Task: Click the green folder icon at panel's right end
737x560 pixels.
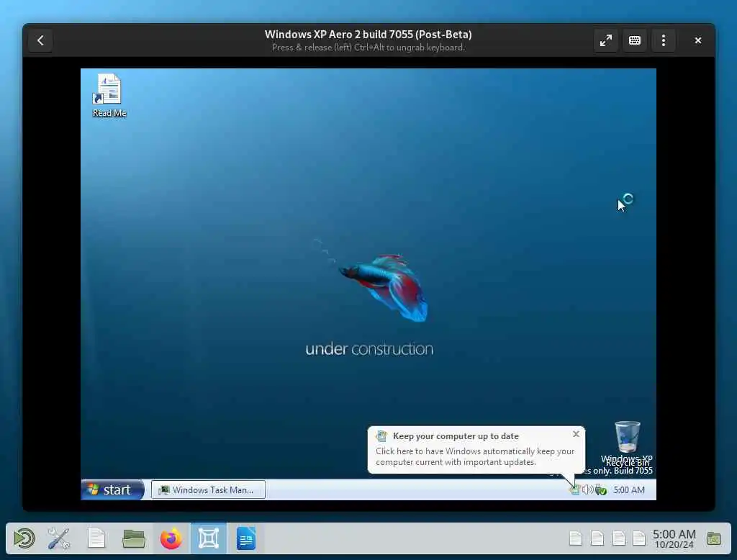Action: click(x=713, y=538)
